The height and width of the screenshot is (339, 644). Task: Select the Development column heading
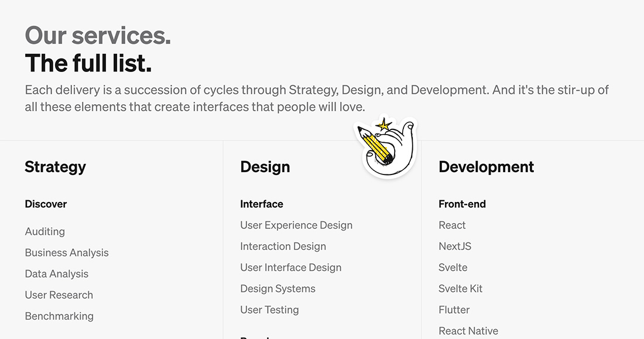click(487, 167)
